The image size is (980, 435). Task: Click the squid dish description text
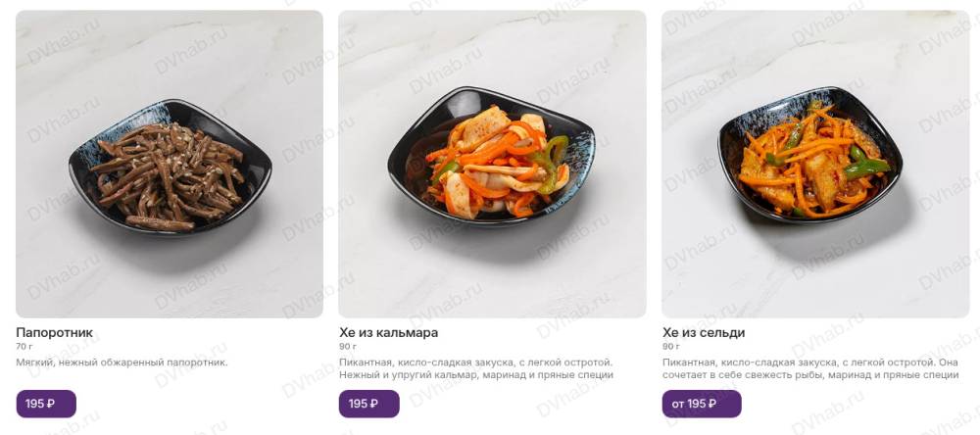[x=476, y=368]
